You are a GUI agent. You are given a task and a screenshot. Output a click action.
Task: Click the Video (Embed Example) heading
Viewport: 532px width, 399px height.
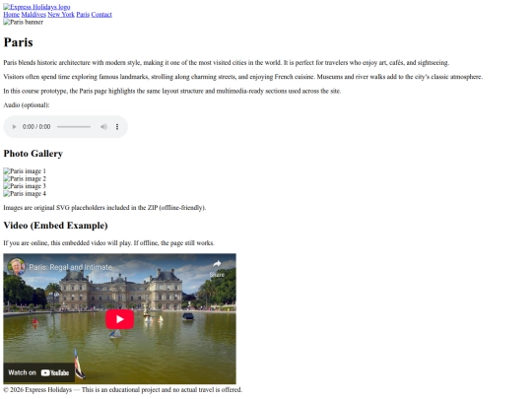(55, 226)
